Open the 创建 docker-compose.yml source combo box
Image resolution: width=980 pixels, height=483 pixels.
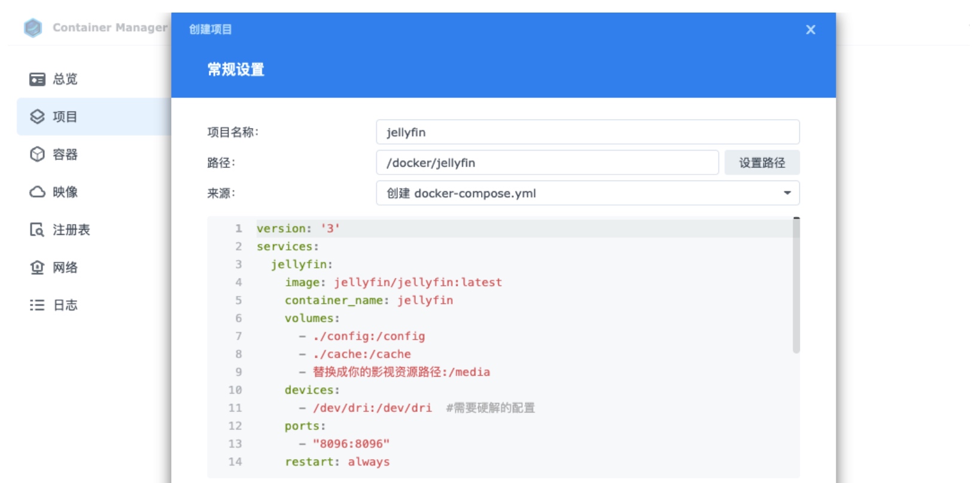[x=588, y=193]
